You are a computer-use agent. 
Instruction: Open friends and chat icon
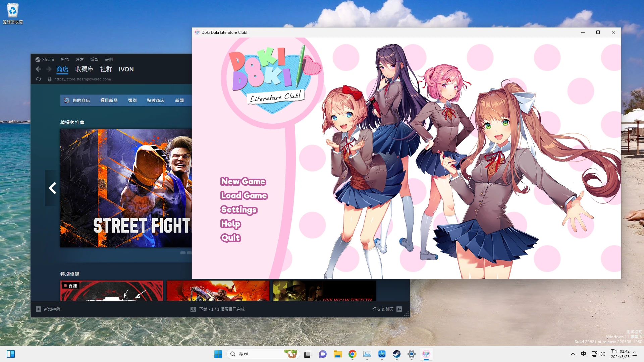399,309
